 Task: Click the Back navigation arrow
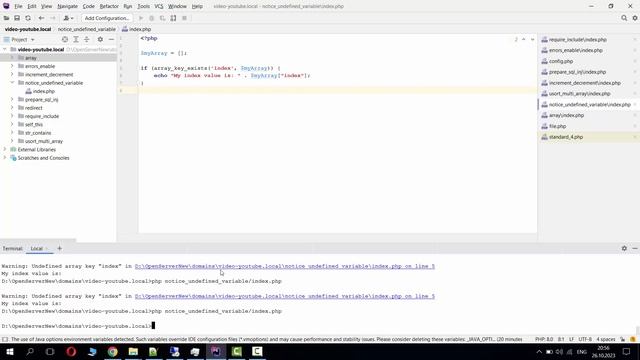41,18
